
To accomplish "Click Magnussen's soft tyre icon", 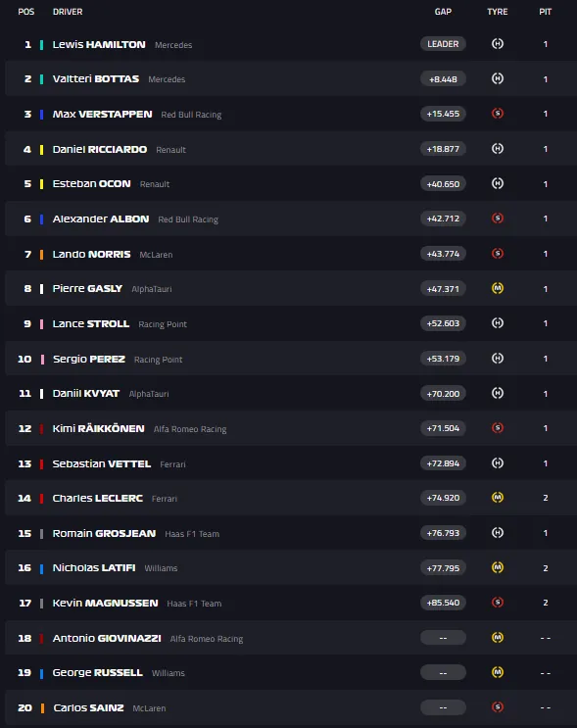I will (497, 603).
